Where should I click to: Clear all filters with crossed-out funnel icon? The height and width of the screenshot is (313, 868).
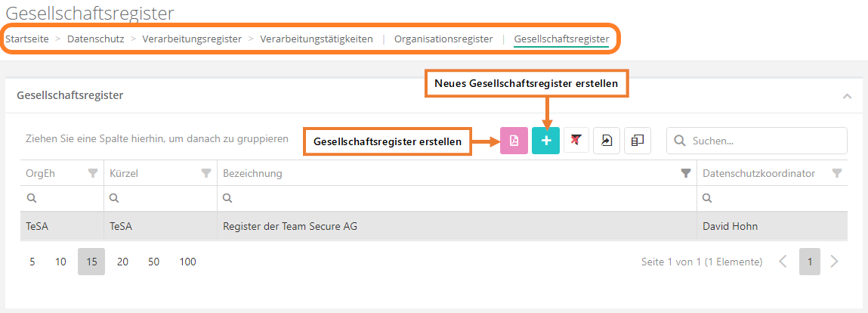(576, 141)
